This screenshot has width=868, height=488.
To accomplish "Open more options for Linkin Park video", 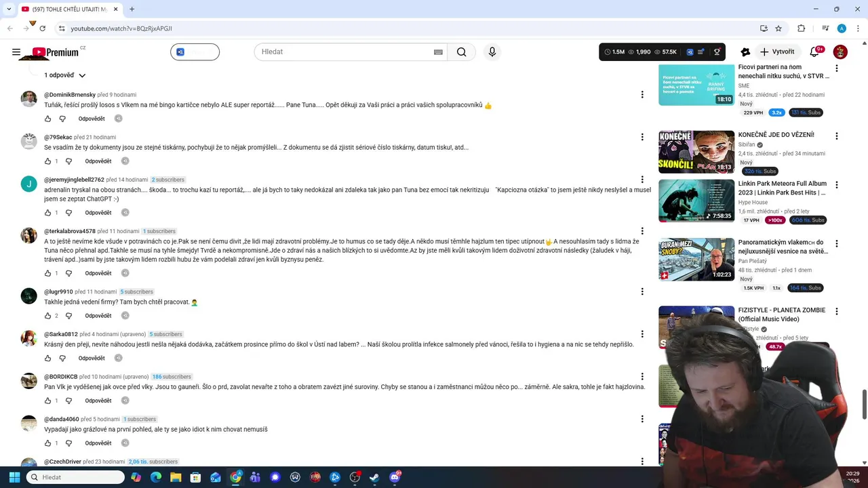I will 837,184.
